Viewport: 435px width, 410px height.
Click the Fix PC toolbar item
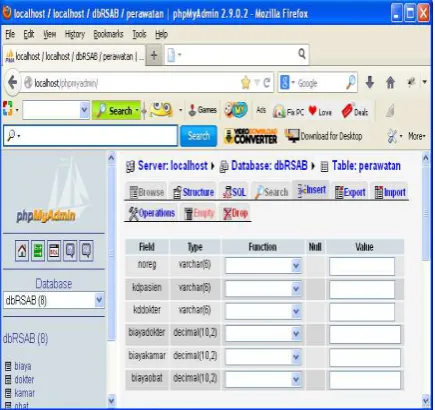coord(288,112)
